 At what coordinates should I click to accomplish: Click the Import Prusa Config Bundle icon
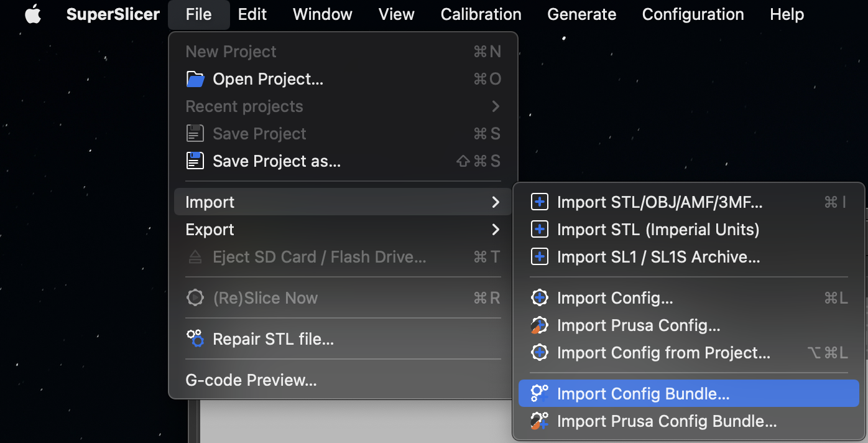coord(539,421)
